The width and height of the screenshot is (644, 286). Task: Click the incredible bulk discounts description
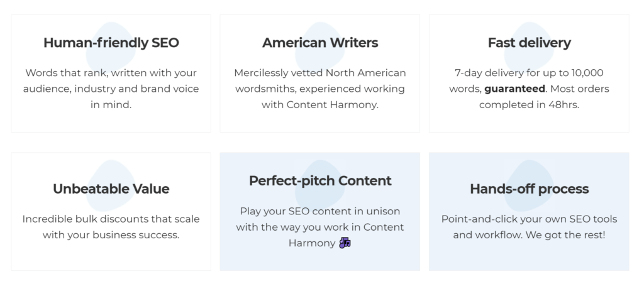[x=111, y=227]
